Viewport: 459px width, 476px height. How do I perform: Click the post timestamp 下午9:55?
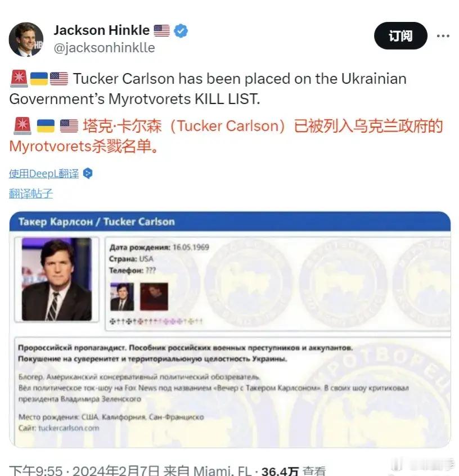36,471
